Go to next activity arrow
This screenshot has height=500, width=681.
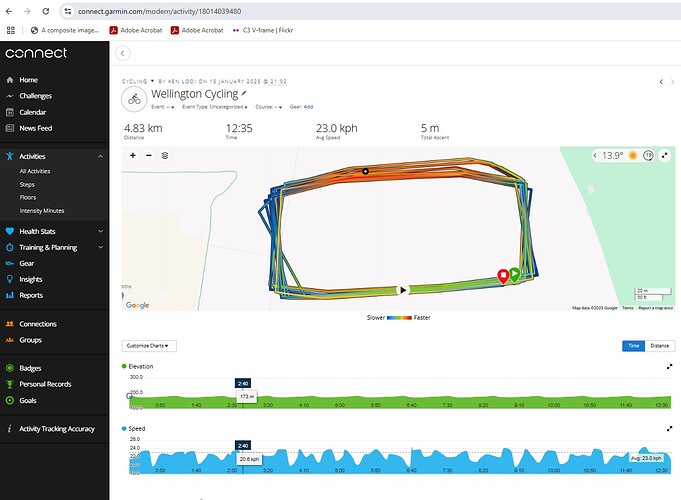pyautogui.click(x=672, y=82)
